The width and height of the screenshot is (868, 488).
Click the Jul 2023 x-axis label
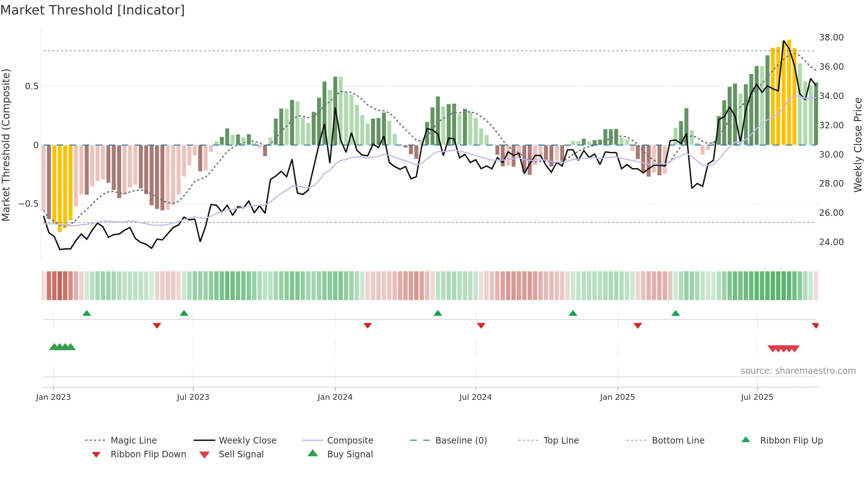point(193,397)
